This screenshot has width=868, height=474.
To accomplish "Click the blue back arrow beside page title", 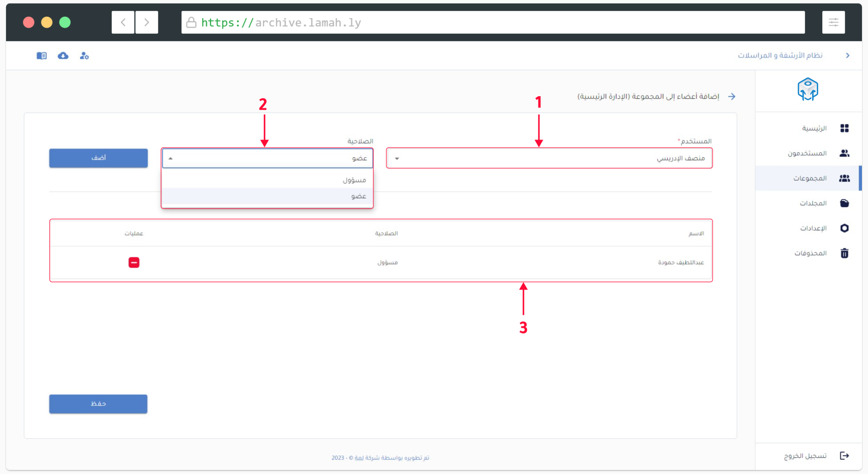I will pos(732,97).
